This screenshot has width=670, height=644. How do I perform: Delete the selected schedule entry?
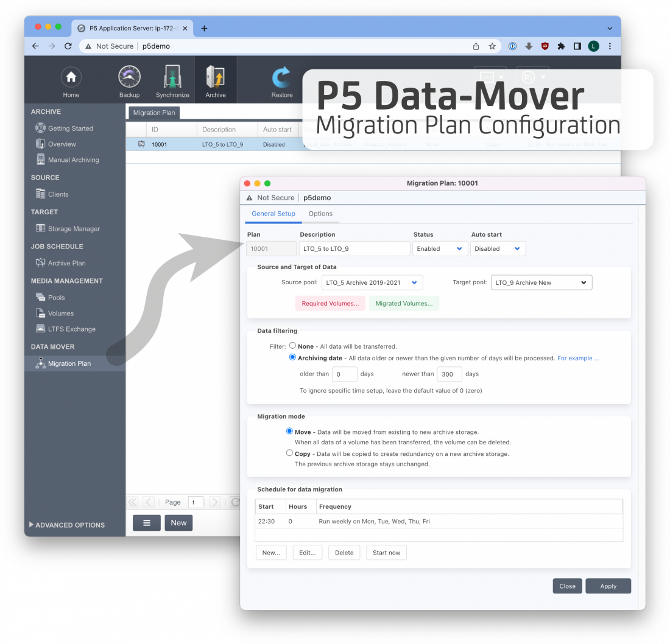(x=344, y=553)
